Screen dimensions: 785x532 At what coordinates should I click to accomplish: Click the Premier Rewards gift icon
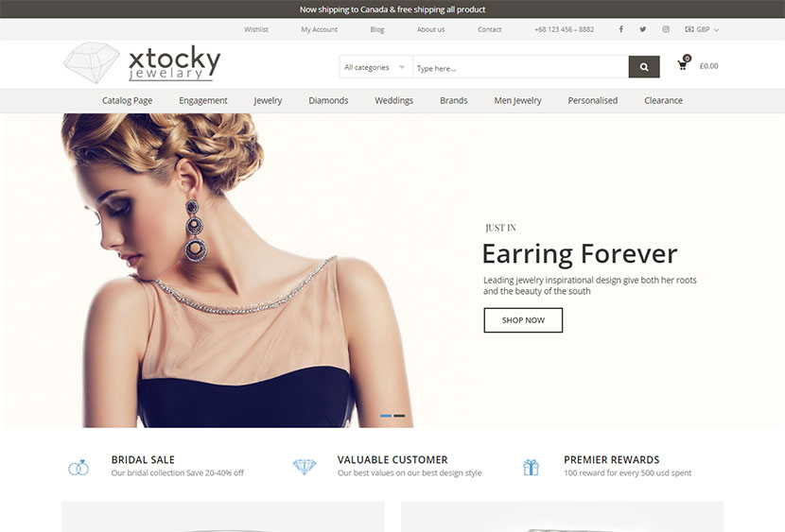tap(531, 467)
